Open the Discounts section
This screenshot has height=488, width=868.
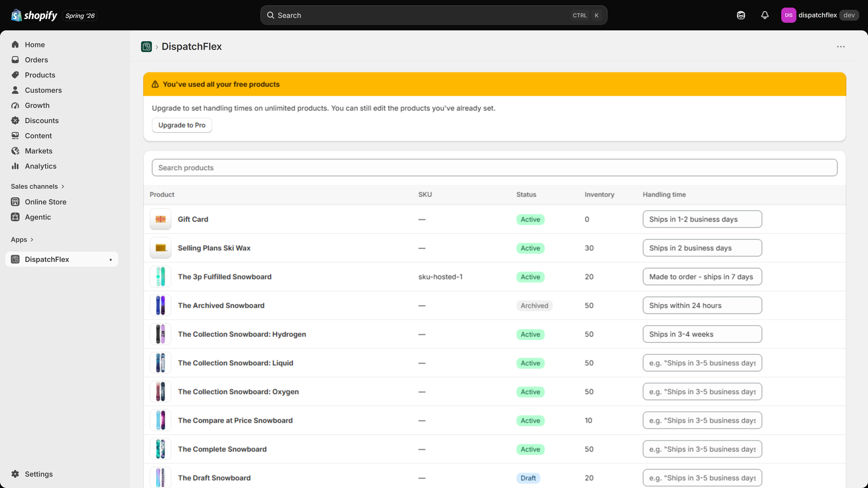tap(62, 120)
